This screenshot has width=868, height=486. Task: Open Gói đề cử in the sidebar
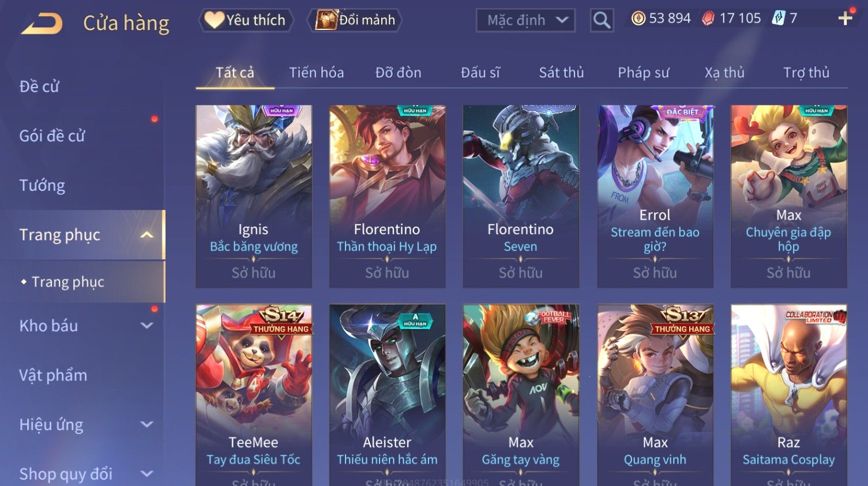52,136
